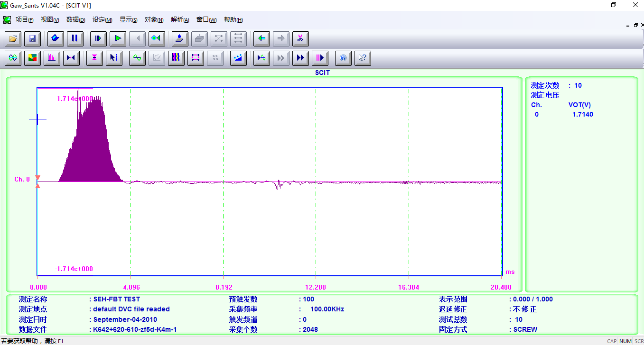
Task: Click the blue-green diamond with arrow icon
Action: pos(156,38)
